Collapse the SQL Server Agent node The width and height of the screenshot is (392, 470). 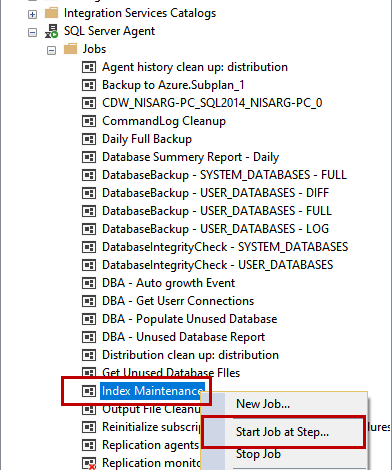(32, 32)
